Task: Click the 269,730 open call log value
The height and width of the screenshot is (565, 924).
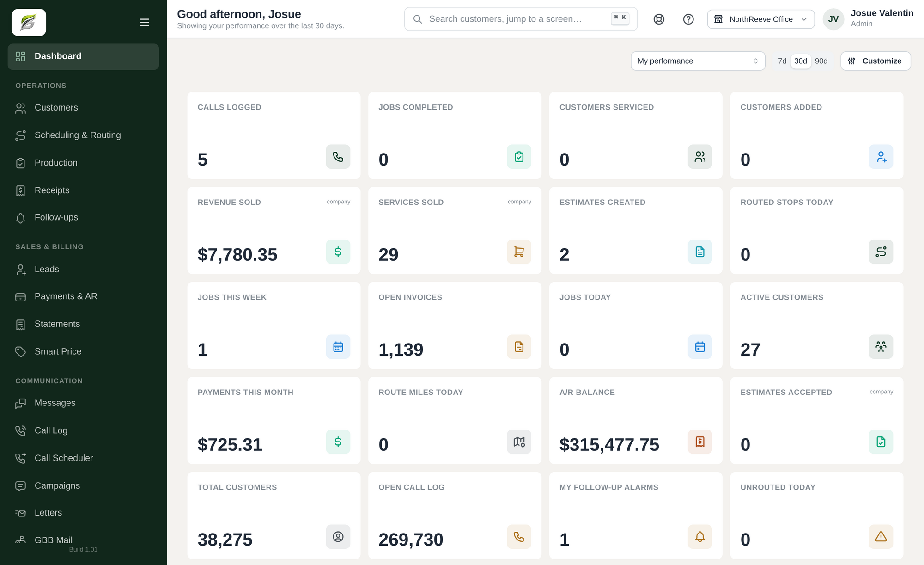Action: click(x=411, y=540)
